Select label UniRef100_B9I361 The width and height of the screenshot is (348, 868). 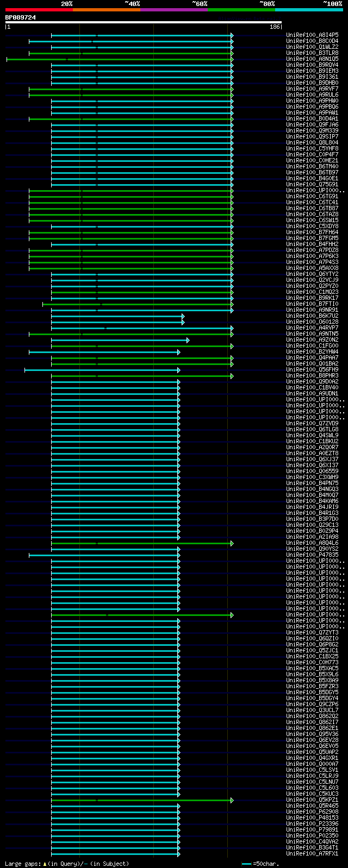(x=312, y=77)
